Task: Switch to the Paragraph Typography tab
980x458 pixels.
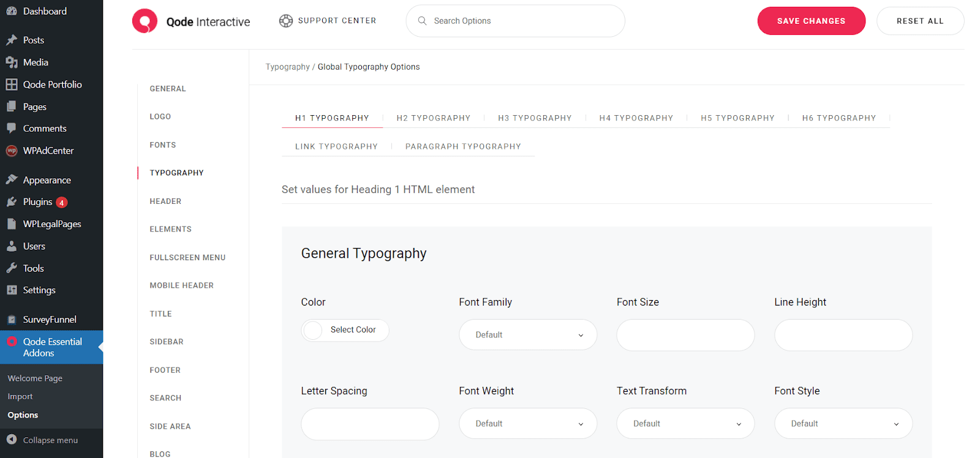Action: 463,146
